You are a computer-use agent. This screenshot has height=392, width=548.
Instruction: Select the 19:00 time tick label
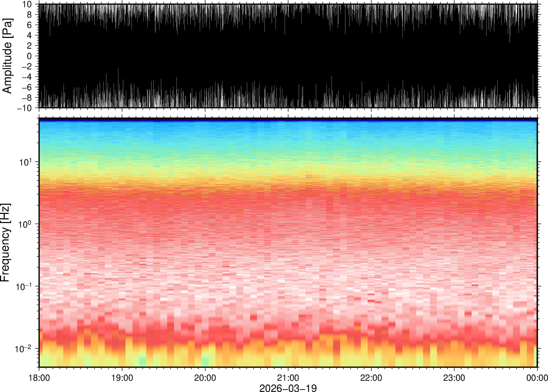[x=122, y=378]
